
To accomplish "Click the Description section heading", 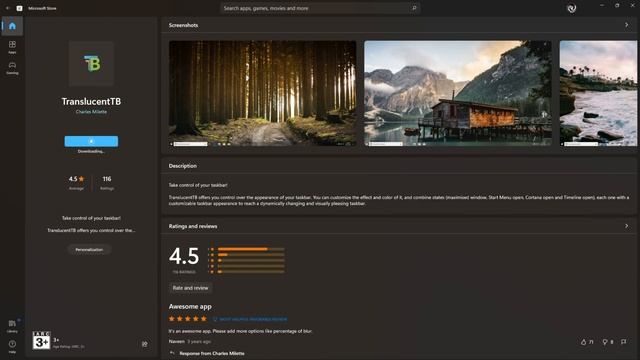I will coord(182,166).
